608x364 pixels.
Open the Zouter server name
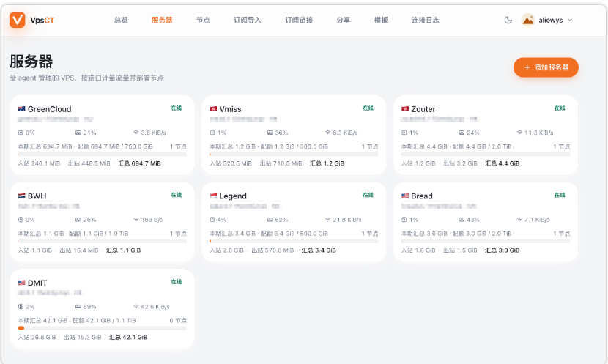(x=423, y=109)
